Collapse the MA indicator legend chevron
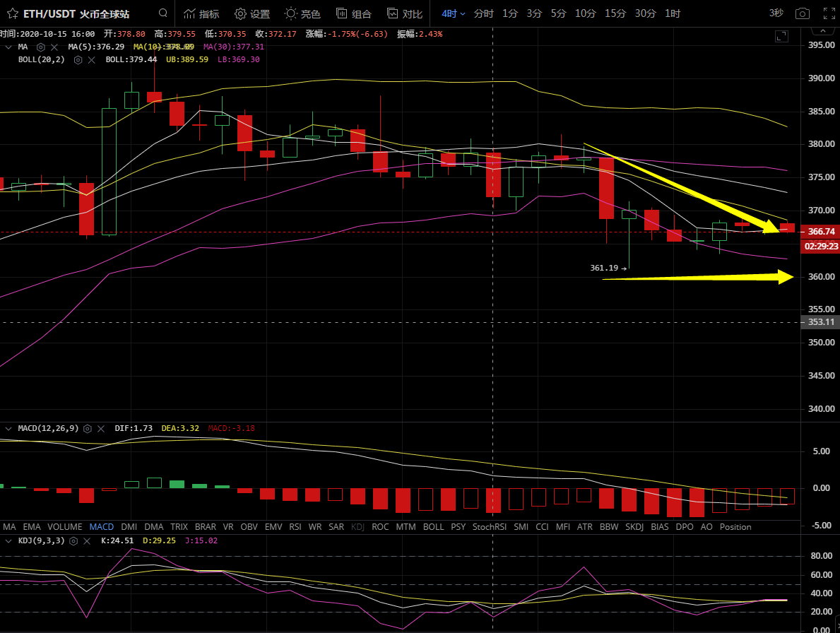This screenshot has width=840, height=633. tap(8, 47)
